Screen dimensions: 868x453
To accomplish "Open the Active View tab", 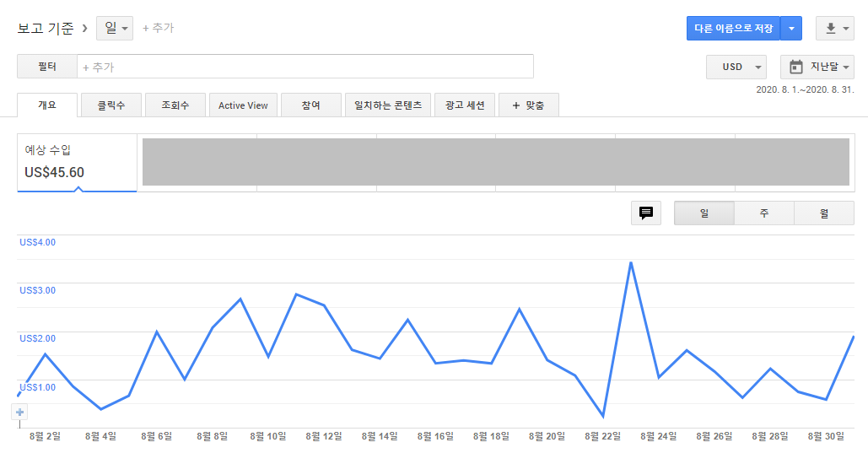I will point(243,105).
